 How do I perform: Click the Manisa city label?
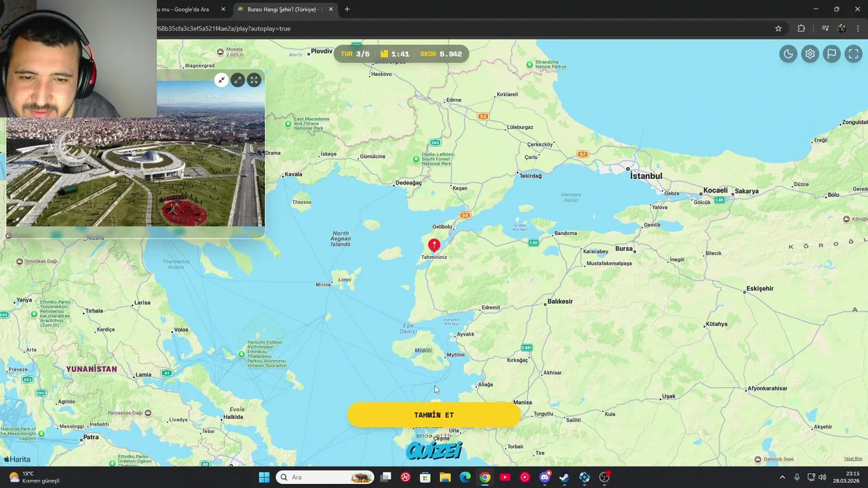click(x=522, y=403)
